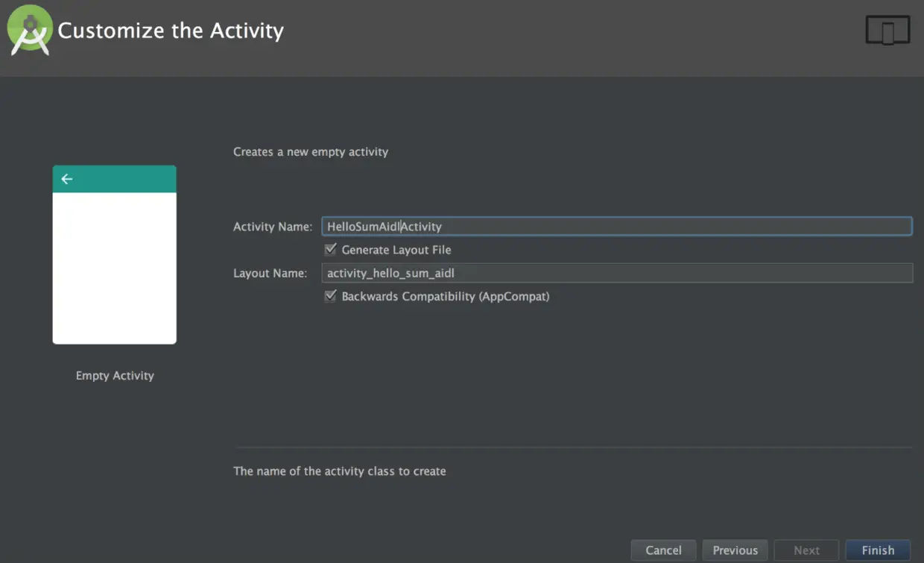Image resolution: width=924 pixels, height=563 pixels.
Task: Click the Android Studio logo icon
Action: click(x=29, y=31)
